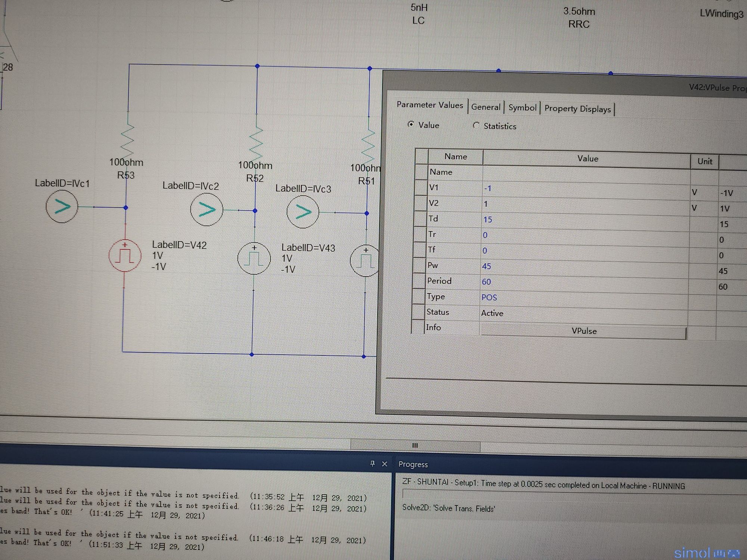Click the LabelID=V42 text label

179,245
